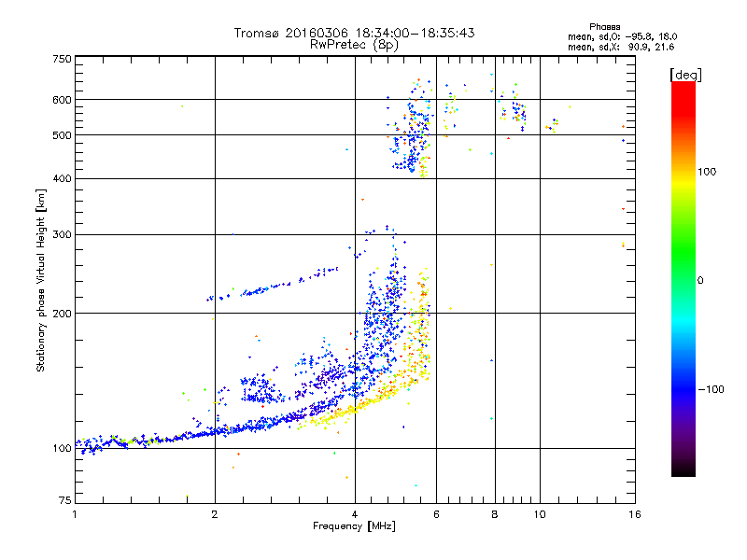Click the y-axis tick label "400"

(62, 179)
